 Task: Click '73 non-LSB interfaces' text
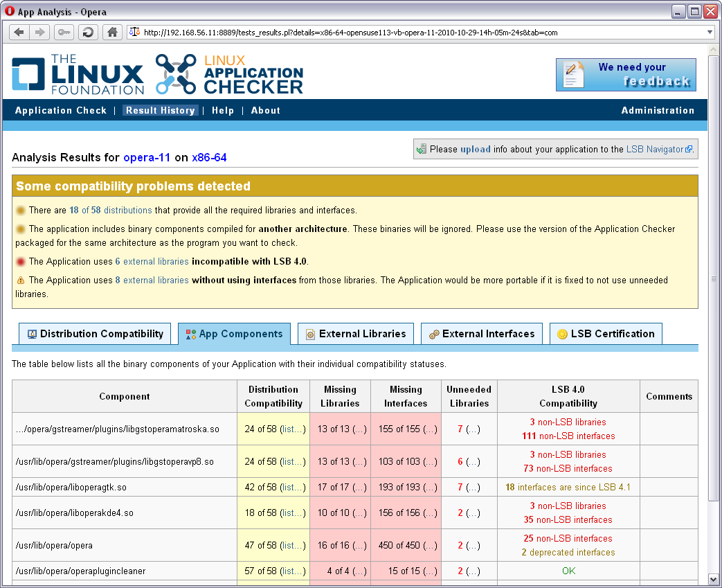pos(568,468)
